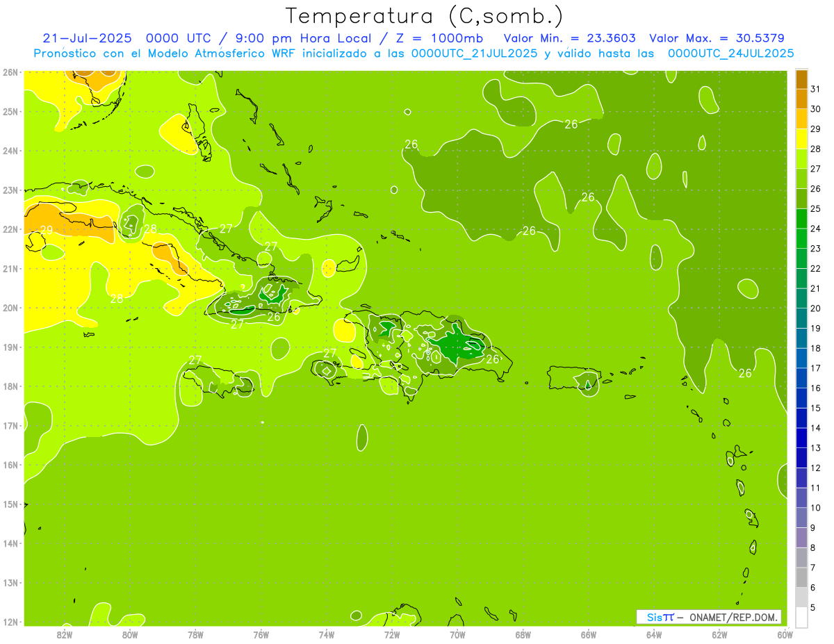Click the 72W longitude axis label

point(392,634)
